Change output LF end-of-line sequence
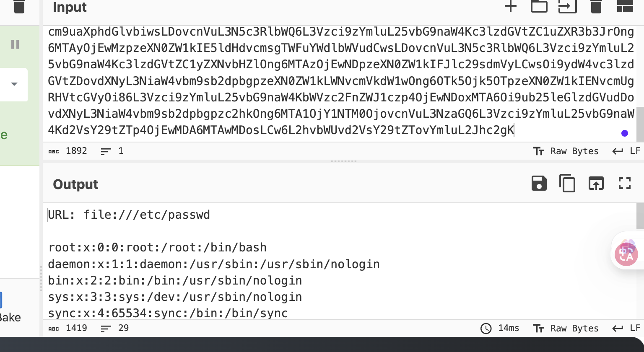The image size is (644, 352). click(626, 329)
